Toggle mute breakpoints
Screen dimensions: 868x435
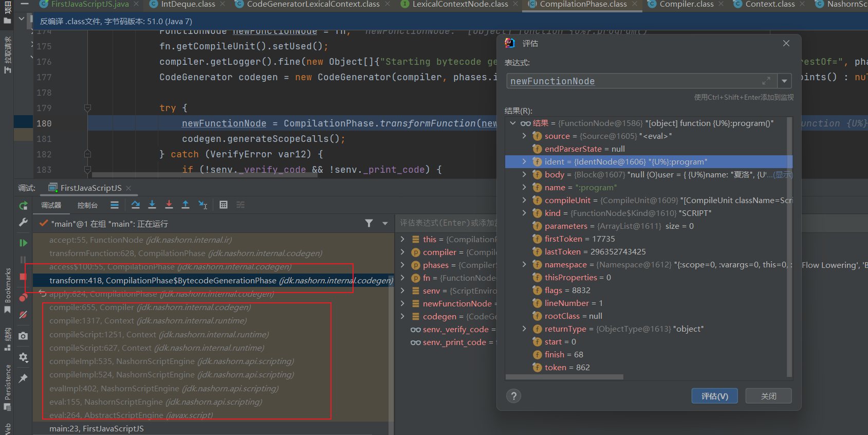tap(23, 315)
